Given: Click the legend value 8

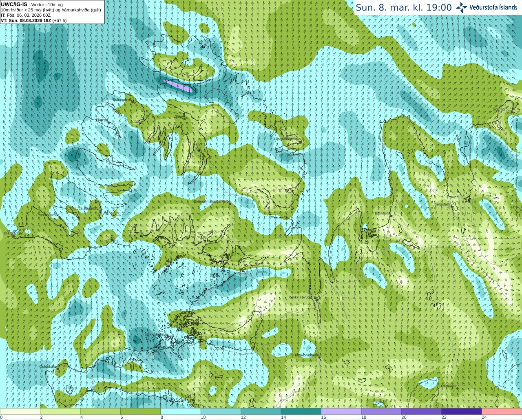Looking at the screenshot, I should coord(162,418).
